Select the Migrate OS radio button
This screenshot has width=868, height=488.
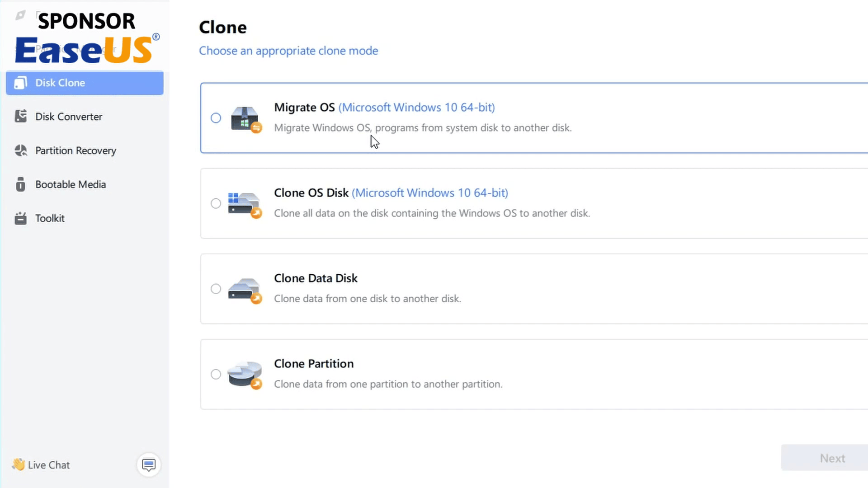tap(216, 118)
